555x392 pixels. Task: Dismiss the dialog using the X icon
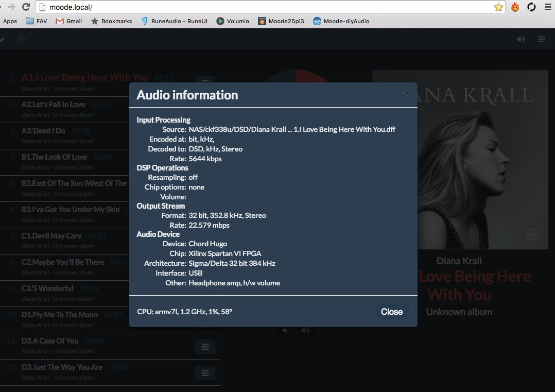click(x=406, y=94)
